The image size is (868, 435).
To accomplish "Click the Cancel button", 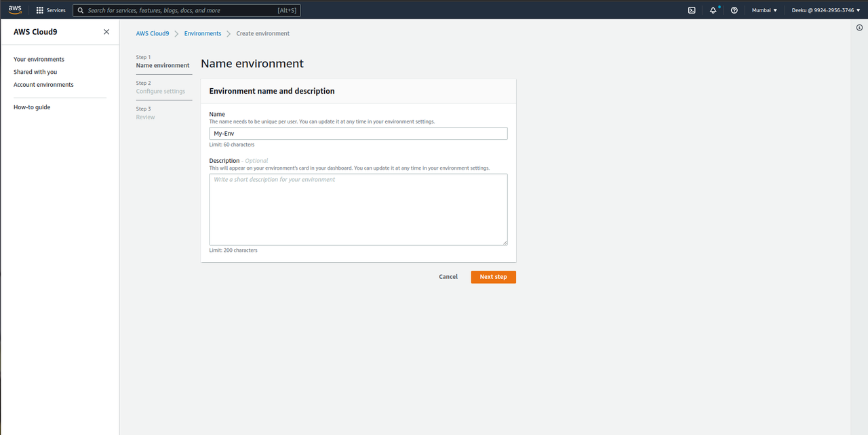I will click(x=448, y=277).
